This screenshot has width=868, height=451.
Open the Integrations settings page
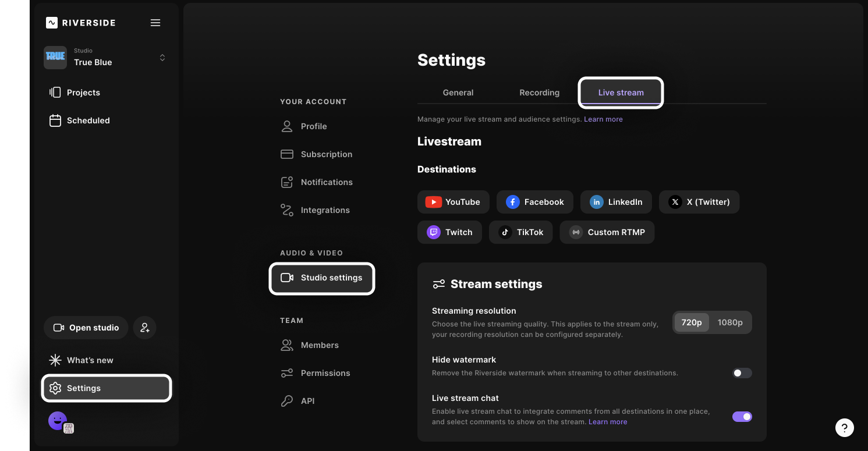(325, 210)
